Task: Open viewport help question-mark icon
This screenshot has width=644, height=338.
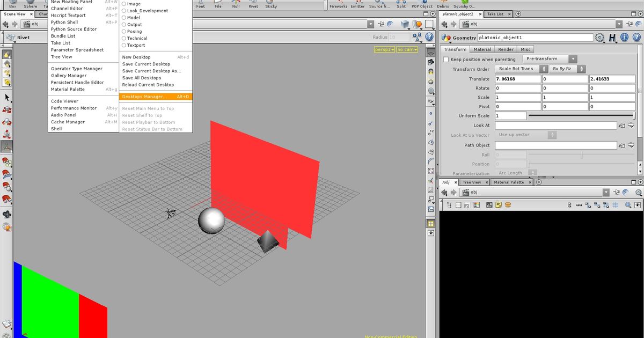Action: (x=429, y=37)
